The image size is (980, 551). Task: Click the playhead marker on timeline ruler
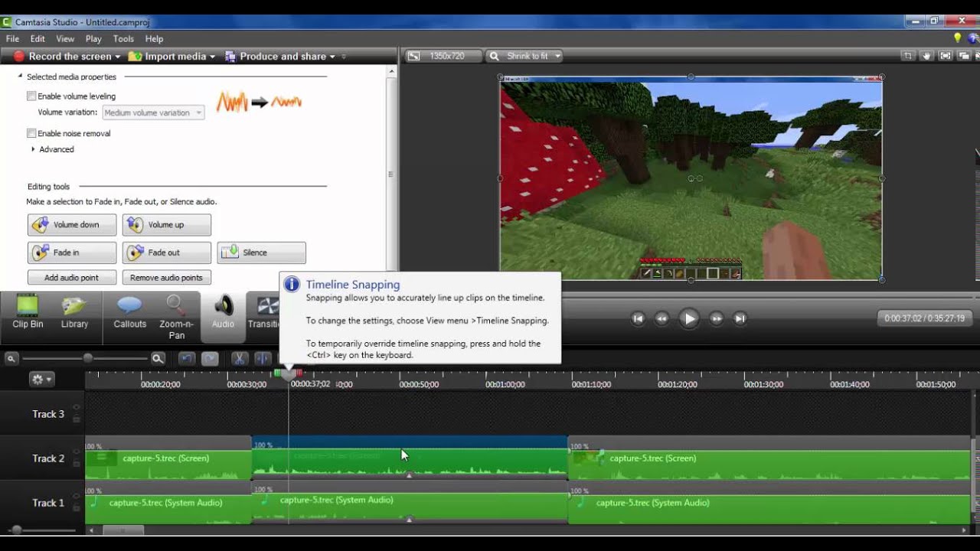[288, 374]
